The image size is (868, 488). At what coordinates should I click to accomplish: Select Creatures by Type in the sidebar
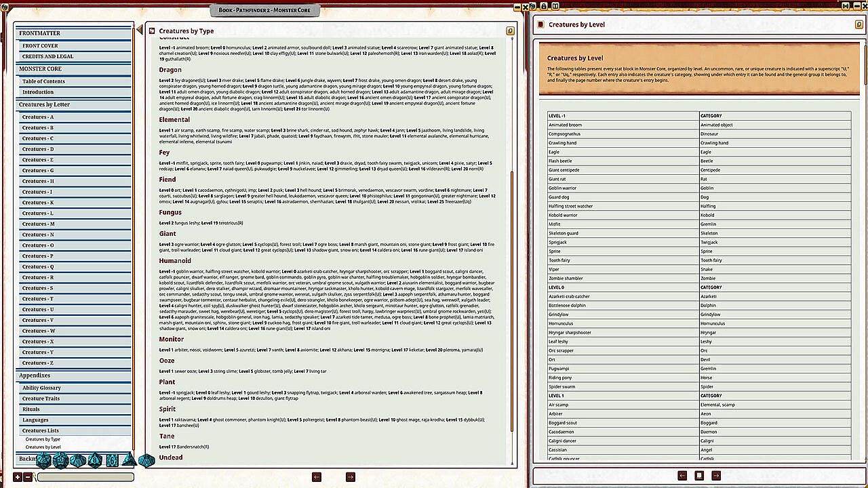[x=43, y=439]
